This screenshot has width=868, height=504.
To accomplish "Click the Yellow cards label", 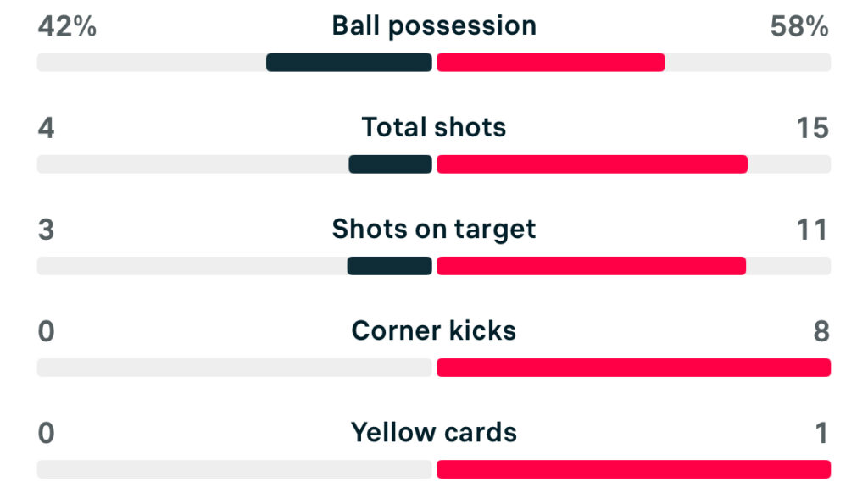I will click(434, 433).
